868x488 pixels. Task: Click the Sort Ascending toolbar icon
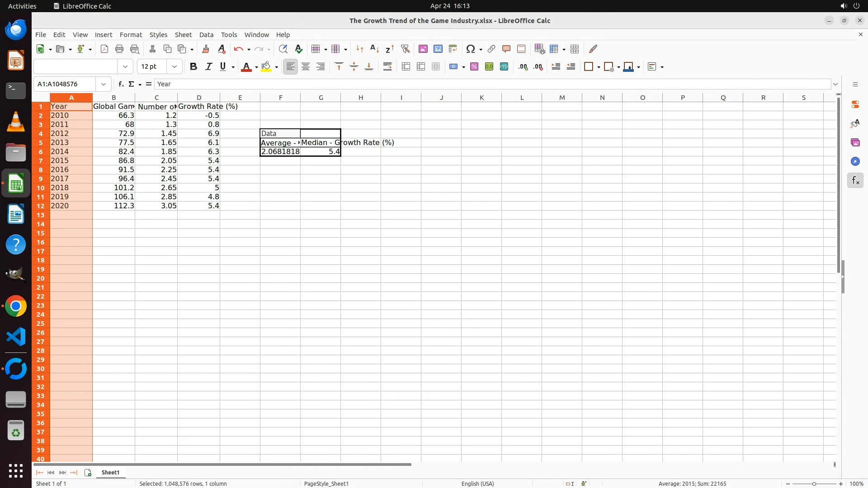(374, 49)
